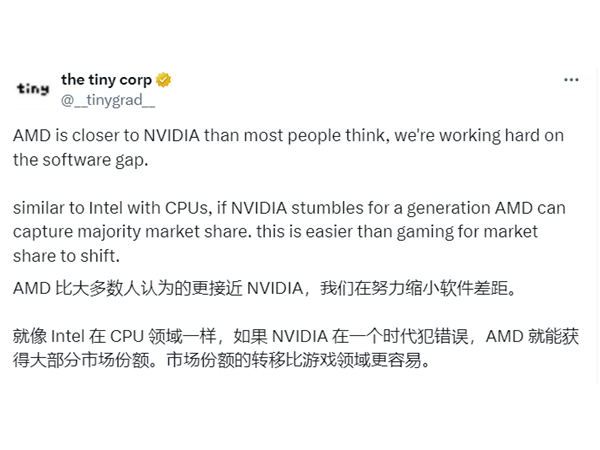Click the line starting "similar to Intel"
This screenshot has height=450, width=600.
pos(289,208)
